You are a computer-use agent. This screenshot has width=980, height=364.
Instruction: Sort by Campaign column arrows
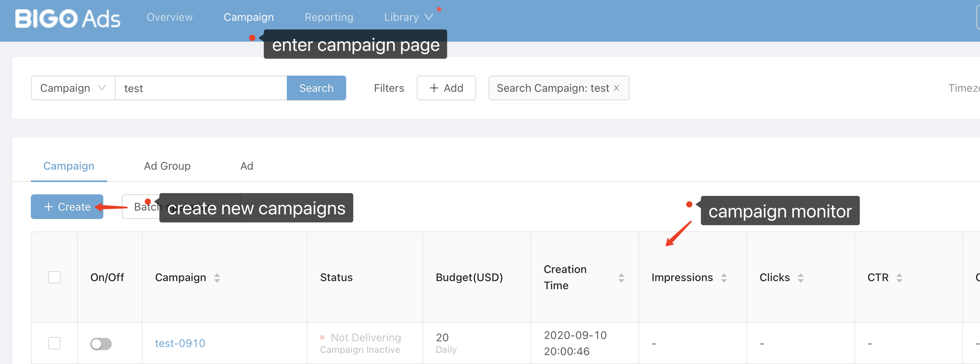pos(217,278)
